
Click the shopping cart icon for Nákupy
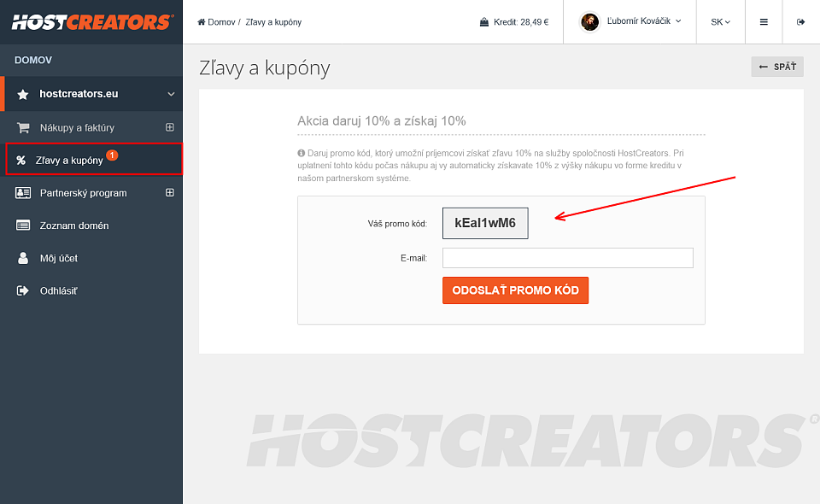coord(23,127)
